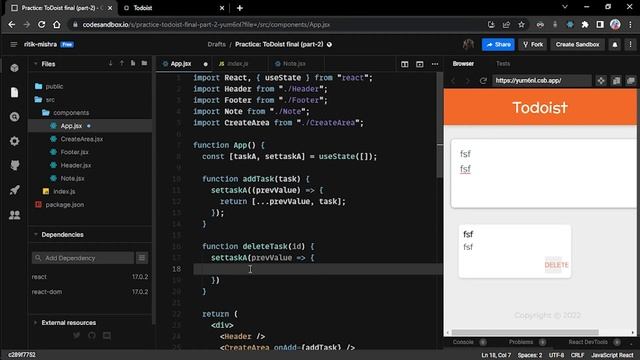Open Configuration gear icon in sidebar

[x=15, y=141]
